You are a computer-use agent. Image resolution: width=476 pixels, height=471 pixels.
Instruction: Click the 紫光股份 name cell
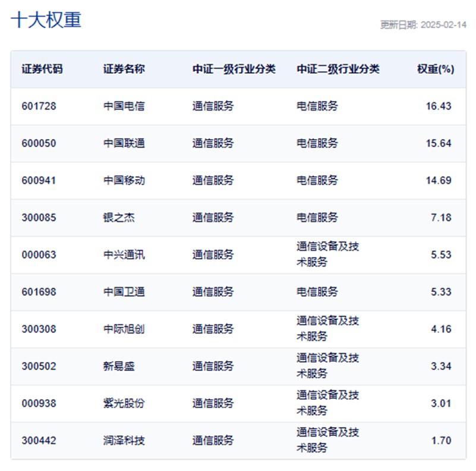pyautogui.click(x=124, y=403)
